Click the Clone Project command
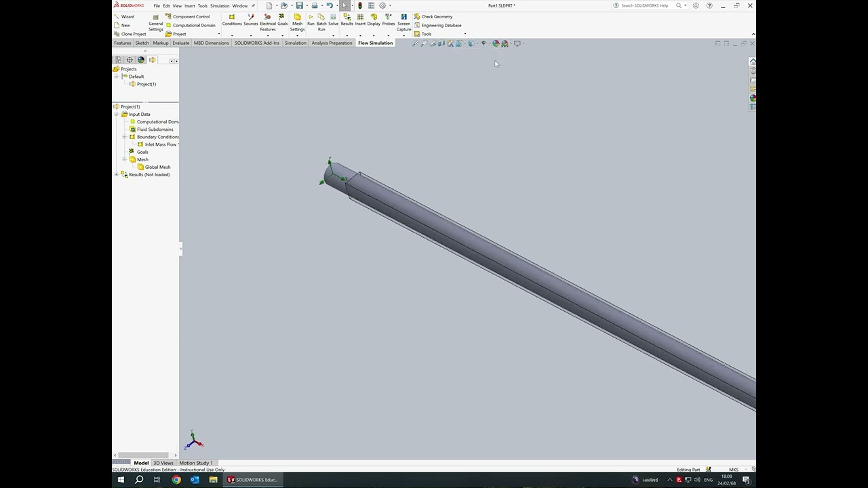The image size is (868, 488). coord(130,34)
